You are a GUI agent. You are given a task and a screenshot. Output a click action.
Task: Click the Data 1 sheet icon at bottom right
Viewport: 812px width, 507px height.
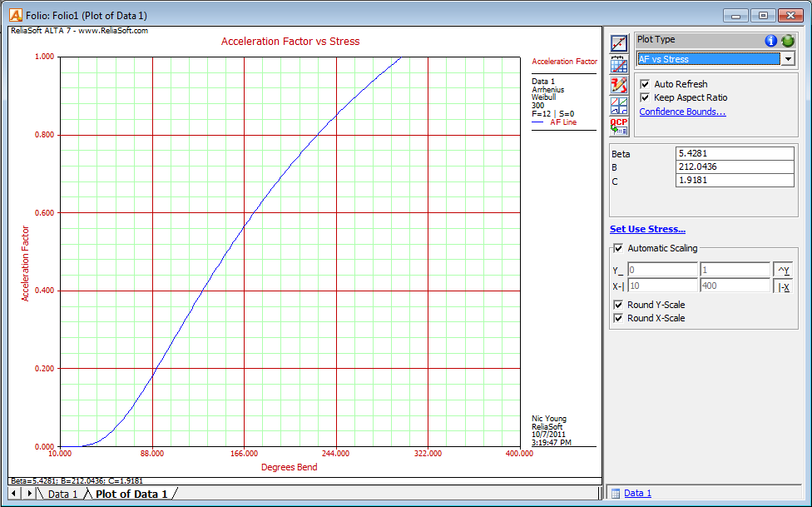coord(616,493)
